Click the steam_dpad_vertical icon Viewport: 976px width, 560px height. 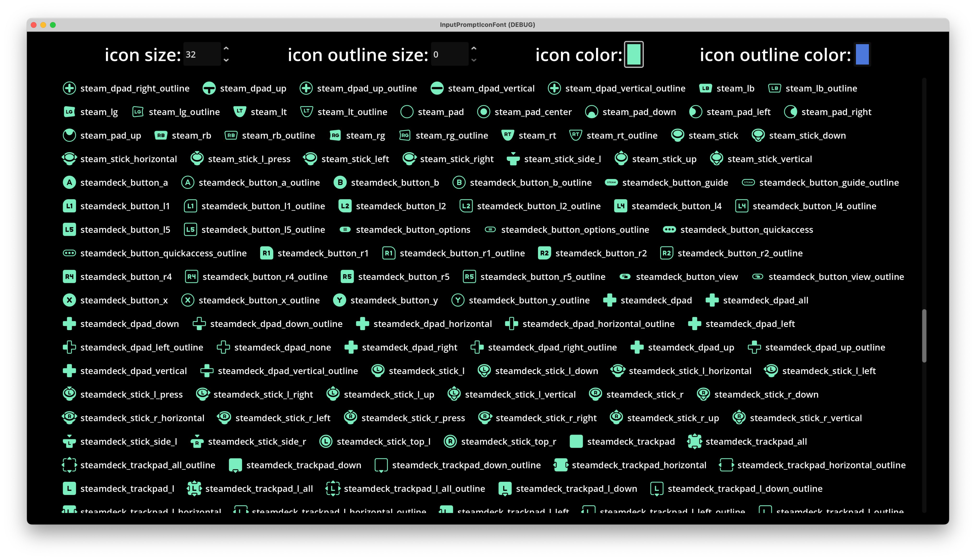click(437, 89)
